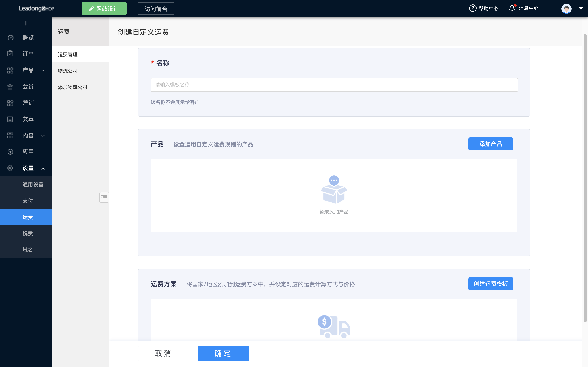The height and width of the screenshot is (367, 588).
Task: Click the sidebar collapse handle icon
Action: (x=26, y=23)
